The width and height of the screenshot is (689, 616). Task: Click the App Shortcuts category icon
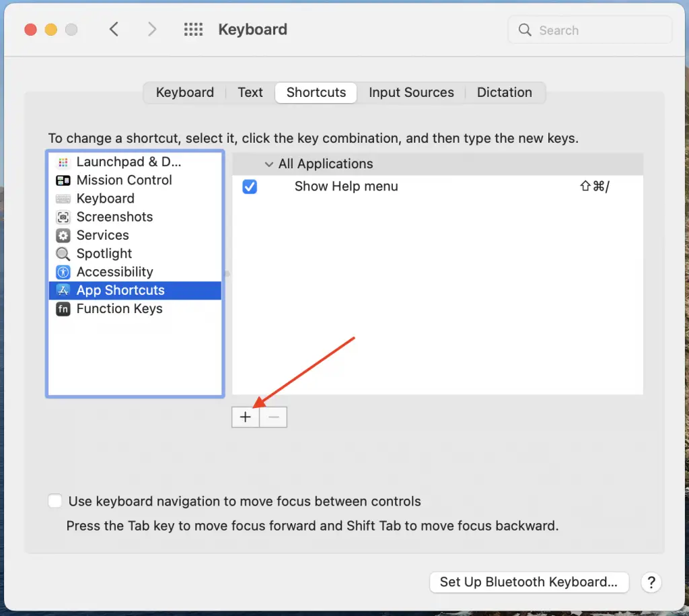[x=63, y=291]
